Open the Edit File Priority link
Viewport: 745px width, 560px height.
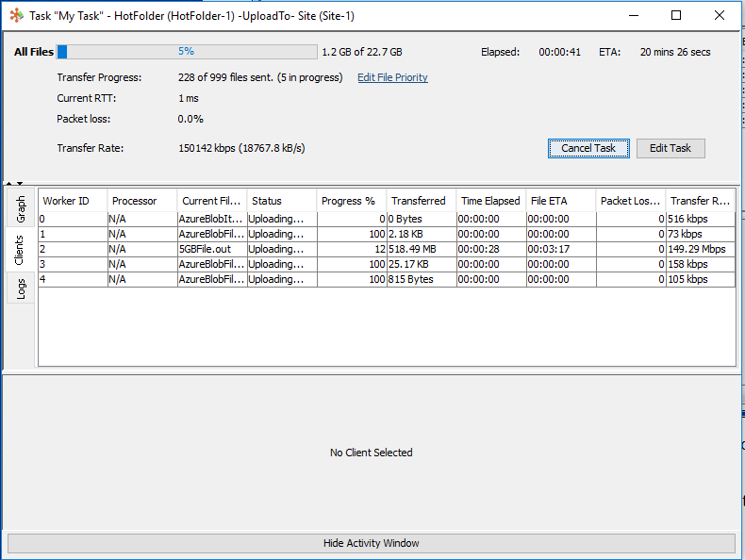coord(392,77)
